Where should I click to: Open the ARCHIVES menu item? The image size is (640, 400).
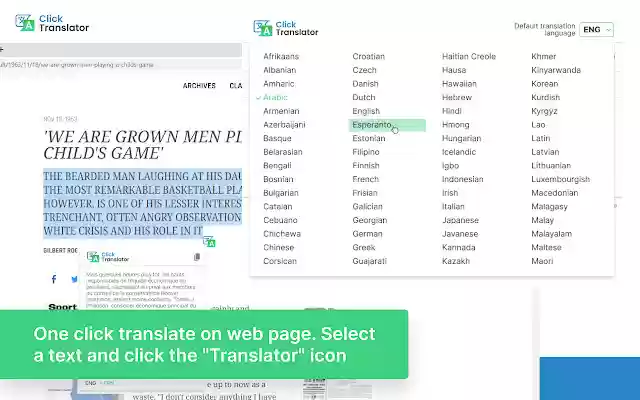tap(199, 86)
